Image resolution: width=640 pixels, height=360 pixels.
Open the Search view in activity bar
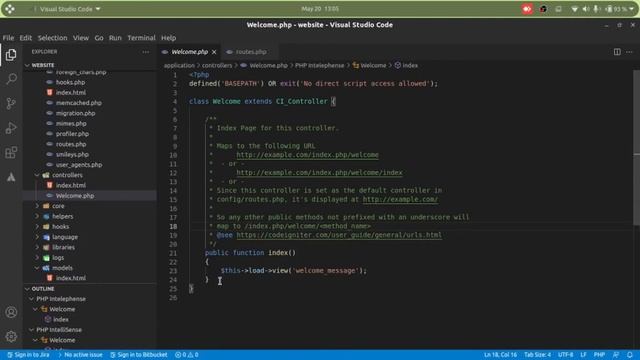point(11,79)
